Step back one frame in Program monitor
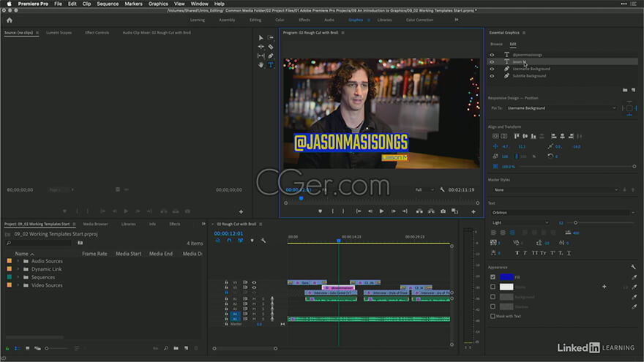 370,211
